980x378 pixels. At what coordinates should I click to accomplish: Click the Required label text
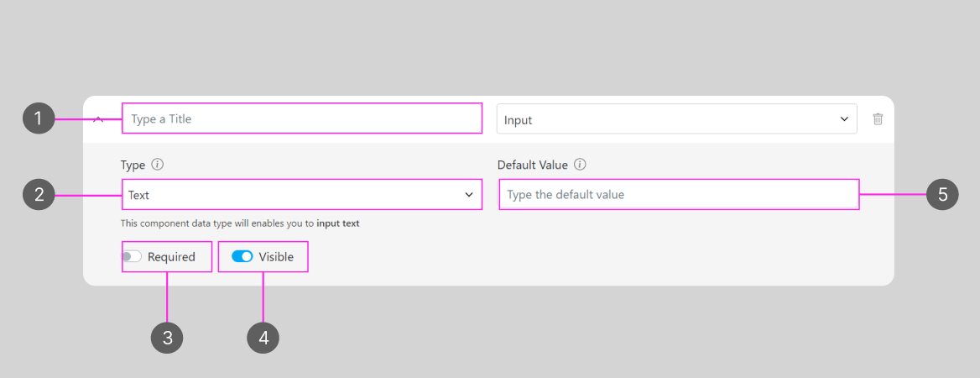pyautogui.click(x=171, y=257)
